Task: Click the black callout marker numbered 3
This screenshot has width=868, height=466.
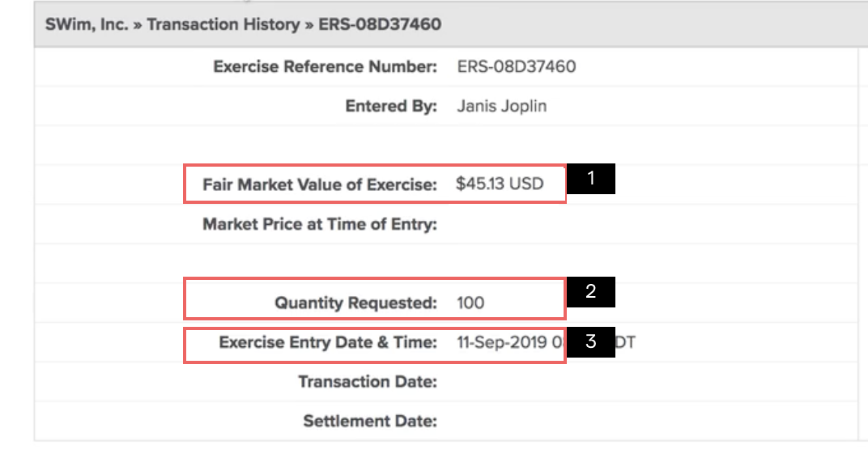Action: click(590, 342)
